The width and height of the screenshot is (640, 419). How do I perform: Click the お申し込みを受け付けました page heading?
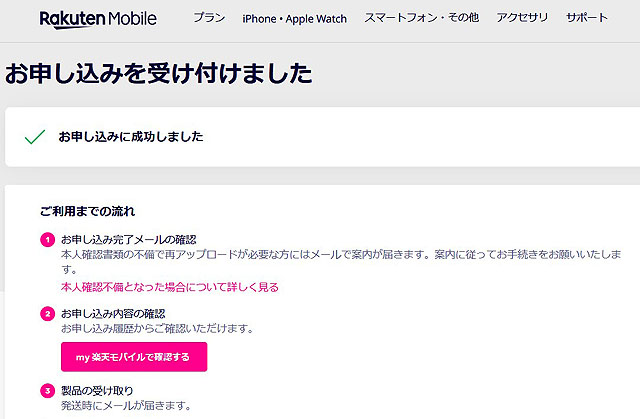click(158, 73)
